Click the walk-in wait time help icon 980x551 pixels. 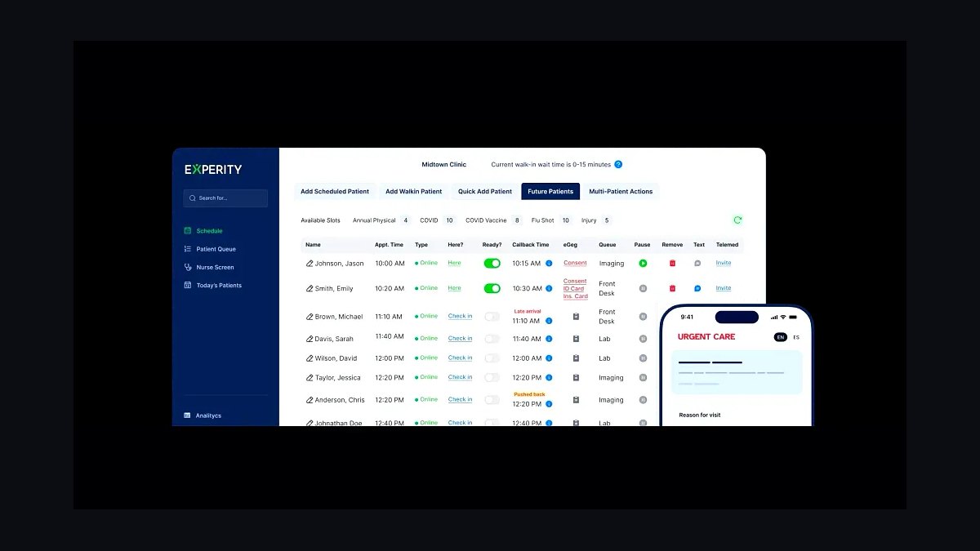coord(618,164)
